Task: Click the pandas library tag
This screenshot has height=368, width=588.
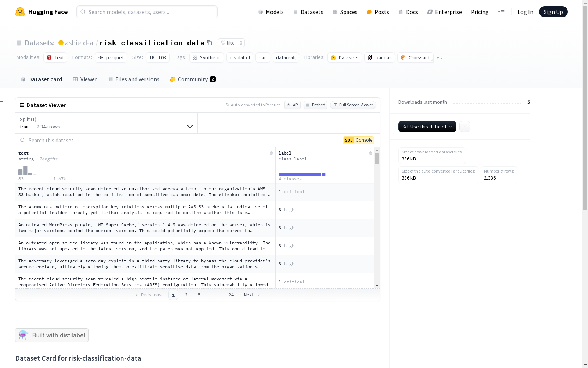Action: [380, 57]
